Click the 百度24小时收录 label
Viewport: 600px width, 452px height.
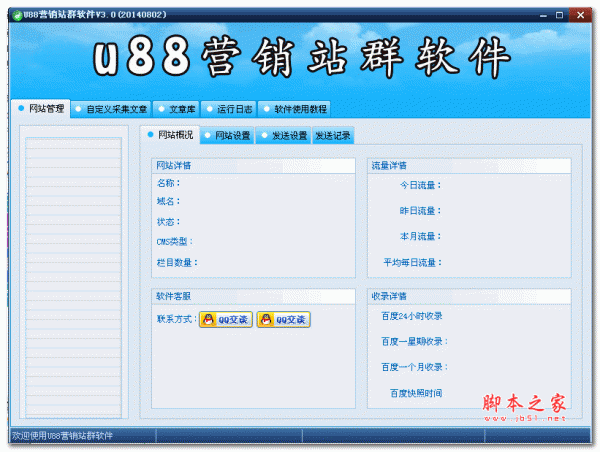click(412, 316)
